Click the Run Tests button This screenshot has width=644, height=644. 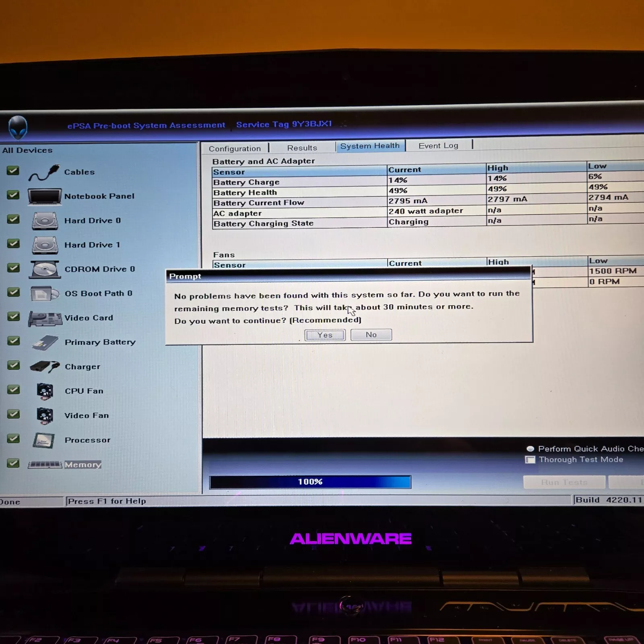pyautogui.click(x=564, y=482)
